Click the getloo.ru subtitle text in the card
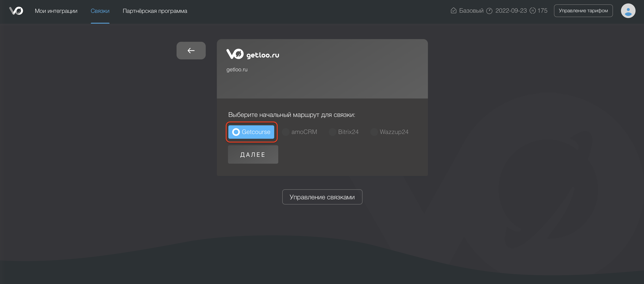Image resolution: width=644 pixels, height=284 pixels. point(237,70)
